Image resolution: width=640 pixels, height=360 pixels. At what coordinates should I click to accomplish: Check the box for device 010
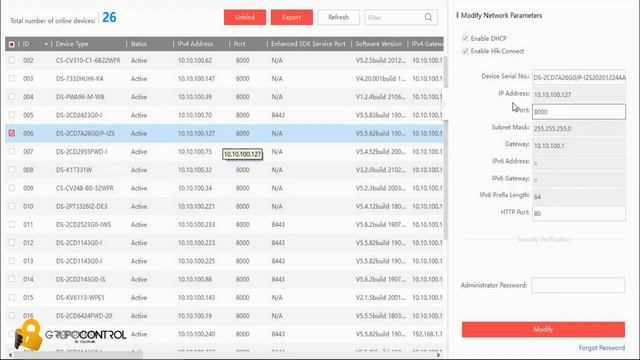(12, 206)
